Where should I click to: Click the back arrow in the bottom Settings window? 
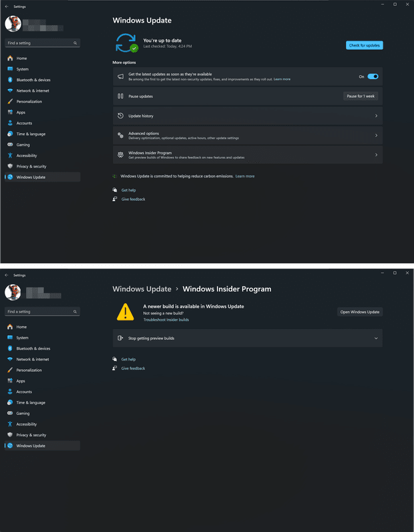coord(7,275)
